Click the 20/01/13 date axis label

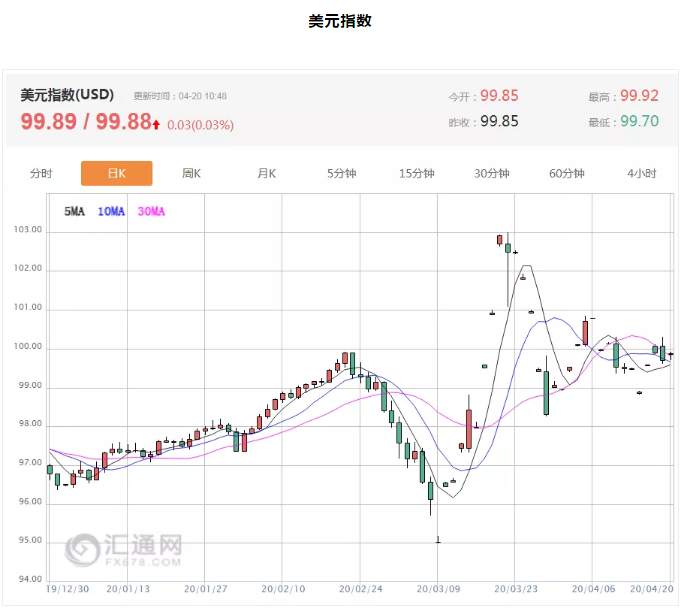(x=128, y=589)
